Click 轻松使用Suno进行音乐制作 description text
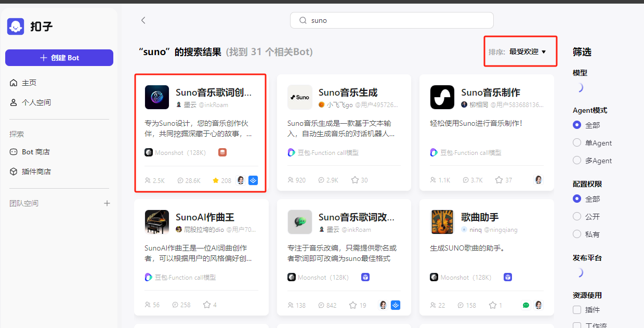The image size is (644, 328). coord(476,123)
